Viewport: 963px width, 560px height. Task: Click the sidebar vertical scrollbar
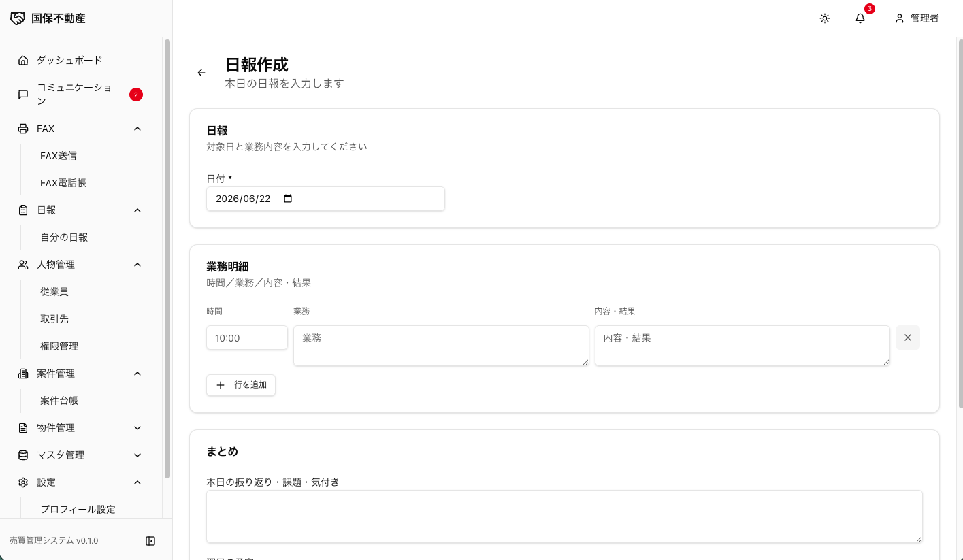click(x=167, y=259)
